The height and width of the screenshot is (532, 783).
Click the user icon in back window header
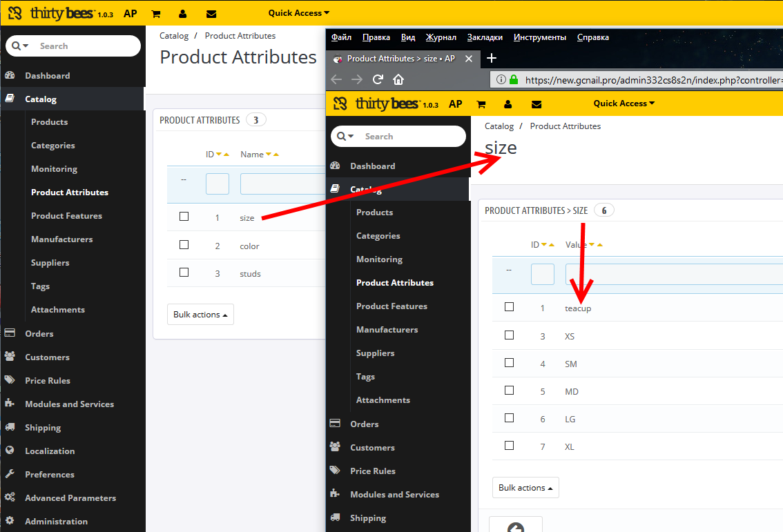pos(182,14)
